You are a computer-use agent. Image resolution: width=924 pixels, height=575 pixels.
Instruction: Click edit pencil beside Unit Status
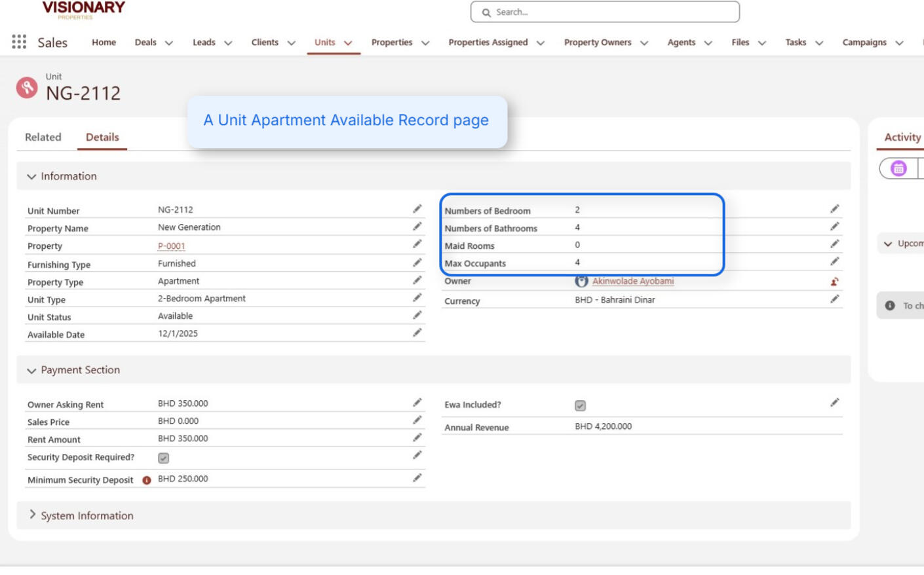(x=417, y=315)
